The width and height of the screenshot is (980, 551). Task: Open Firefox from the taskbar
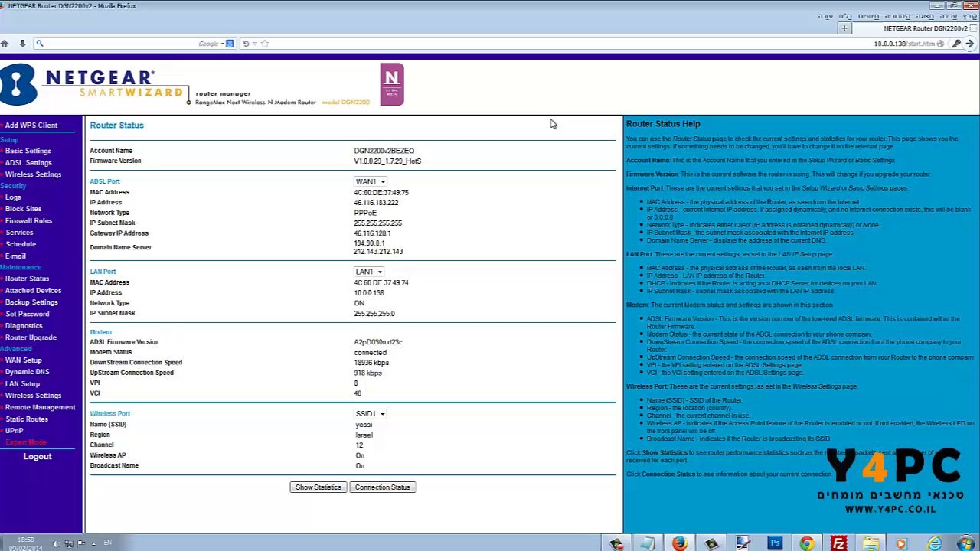tap(679, 543)
